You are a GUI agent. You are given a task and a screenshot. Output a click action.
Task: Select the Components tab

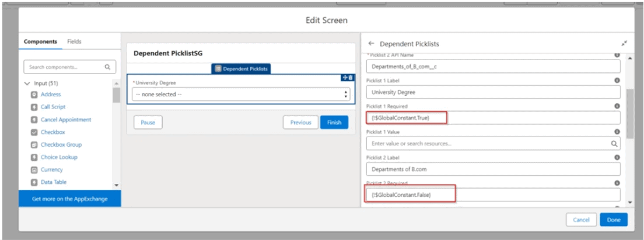pos(41,41)
